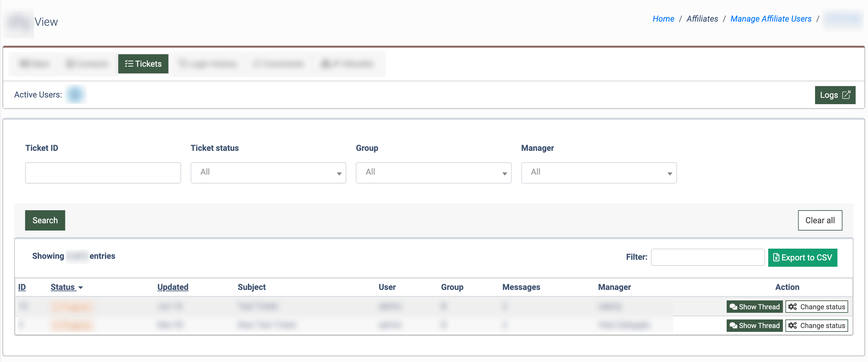This screenshot has height=362, width=868.
Task: Sort table by ID column
Action: click(x=22, y=287)
